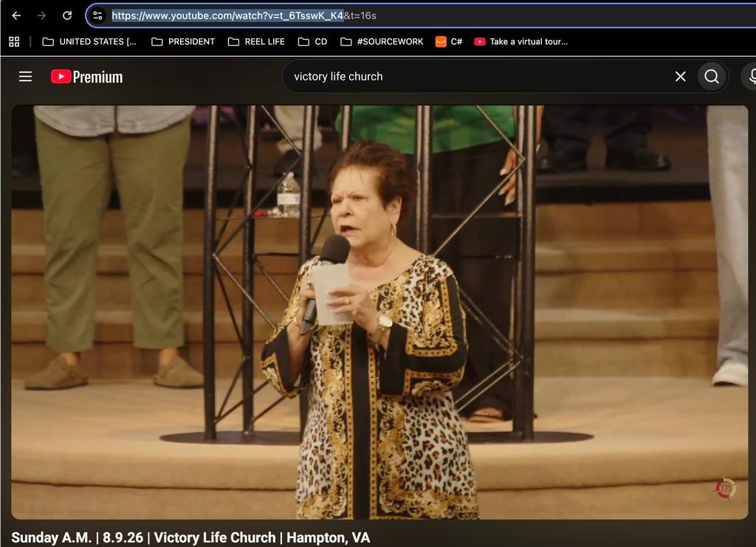Screen dimensions: 756x547
Task: Open the 'Take a virtual tour' bookmark
Action: 521,42
